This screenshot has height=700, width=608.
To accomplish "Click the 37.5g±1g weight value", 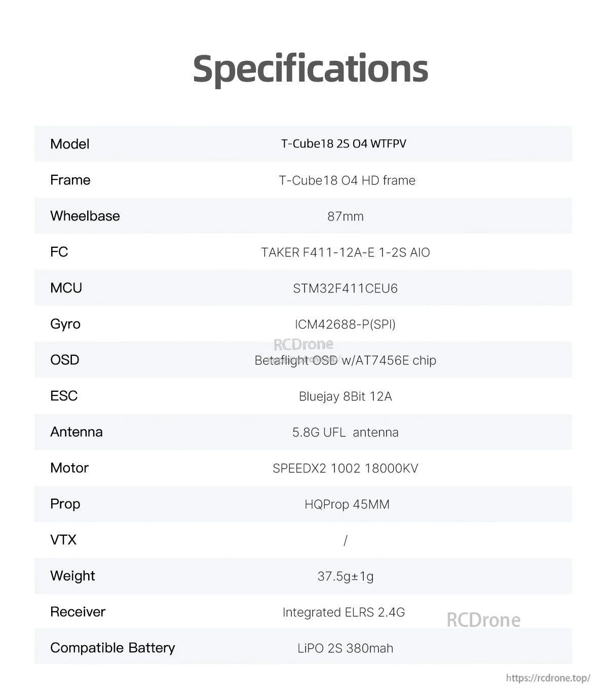I will pos(345,576).
